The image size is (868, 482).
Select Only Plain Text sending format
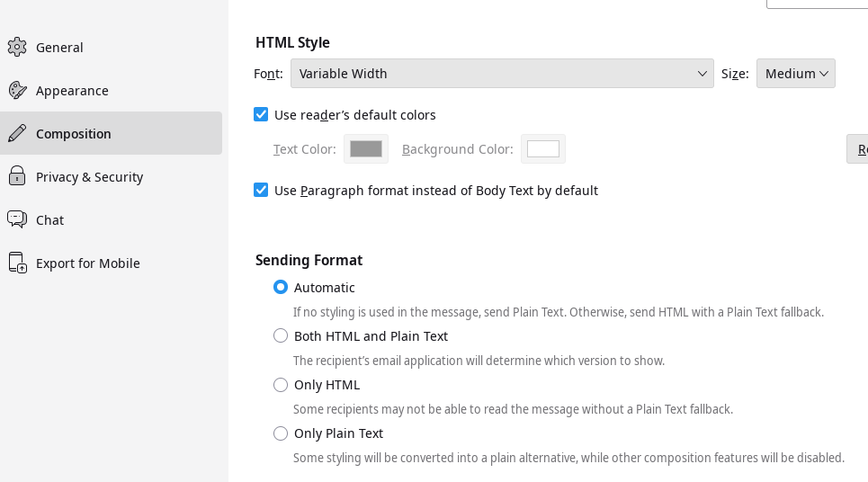281,433
